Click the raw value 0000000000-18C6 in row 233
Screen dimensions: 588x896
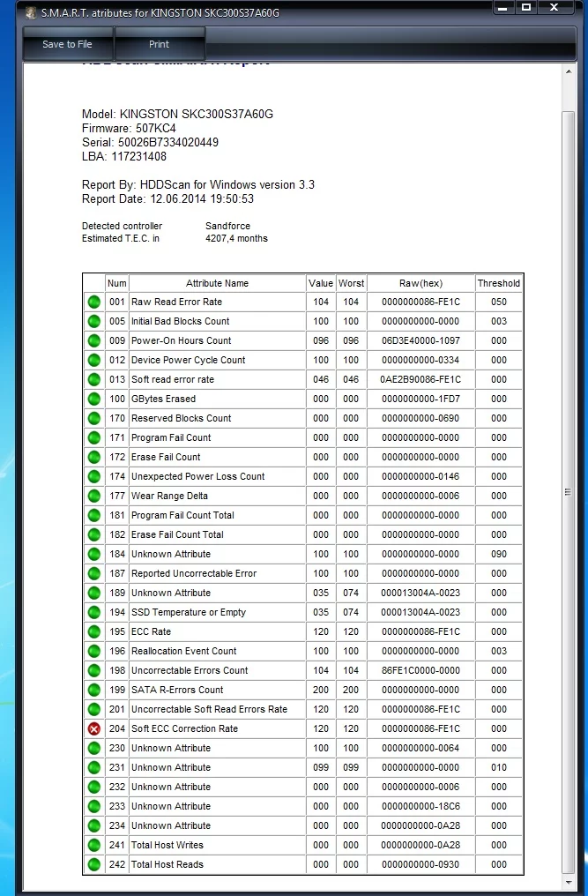[421, 806]
